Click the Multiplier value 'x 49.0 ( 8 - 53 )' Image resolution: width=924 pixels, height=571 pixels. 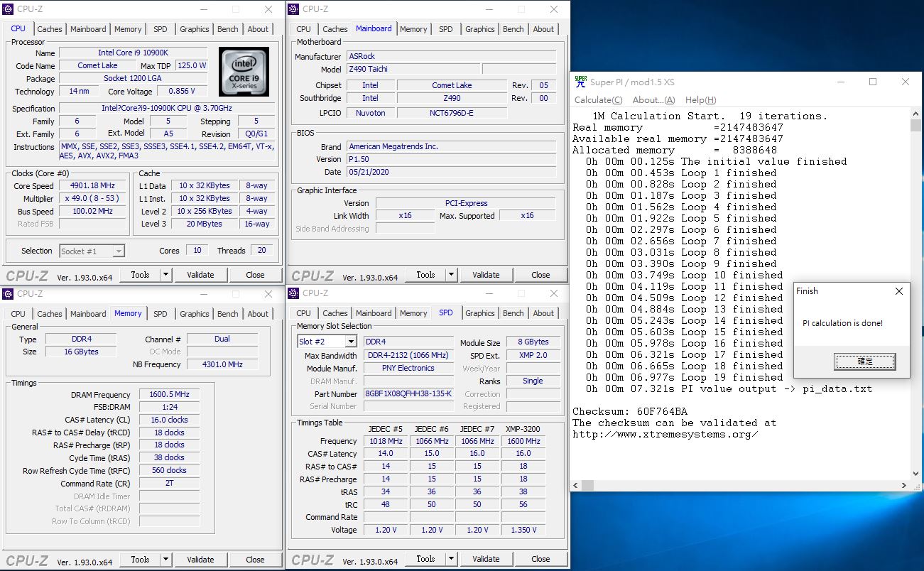tap(92, 199)
